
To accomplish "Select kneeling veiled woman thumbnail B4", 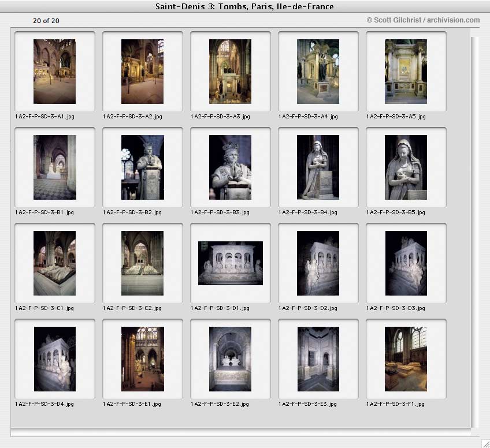I will (318, 167).
